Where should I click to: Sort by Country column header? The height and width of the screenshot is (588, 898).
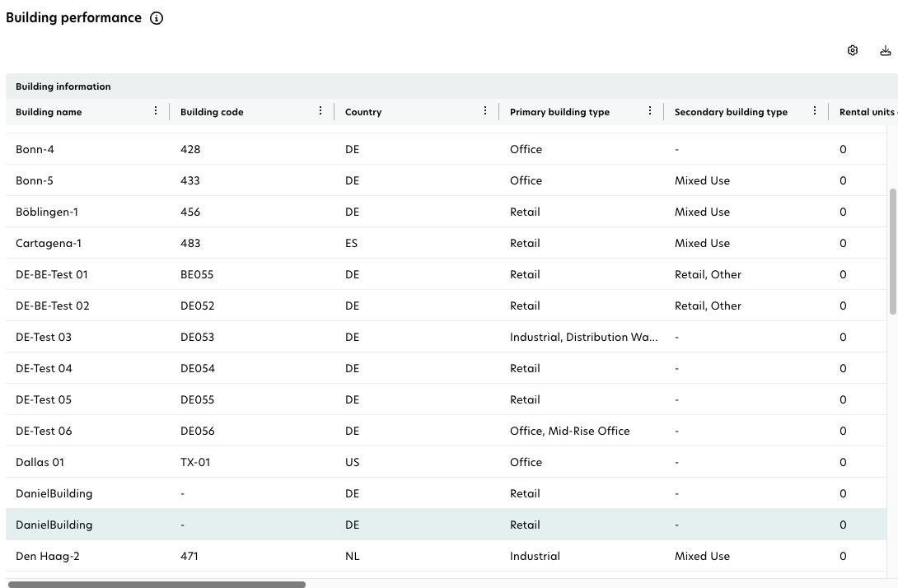(363, 112)
